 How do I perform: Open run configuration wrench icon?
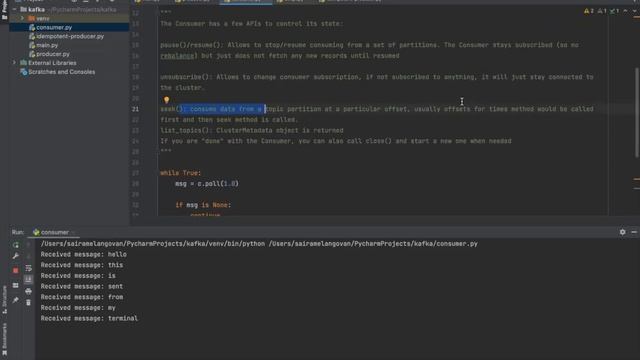coord(16,256)
